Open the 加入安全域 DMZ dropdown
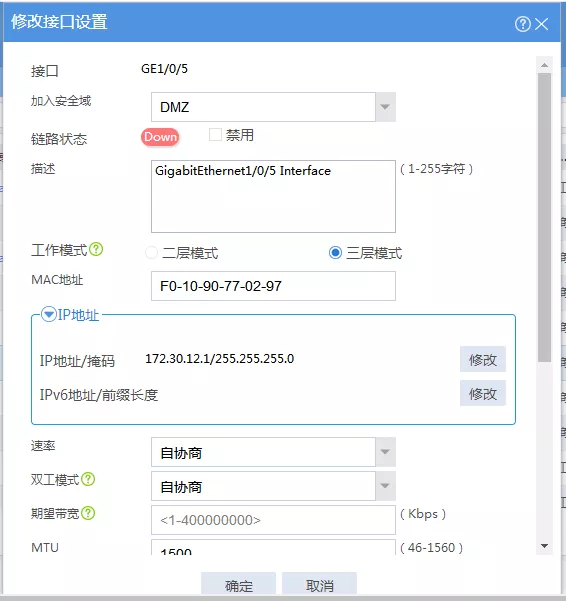Screen dimensions: 566x601 pyautogui.click(x=273, y=107)
